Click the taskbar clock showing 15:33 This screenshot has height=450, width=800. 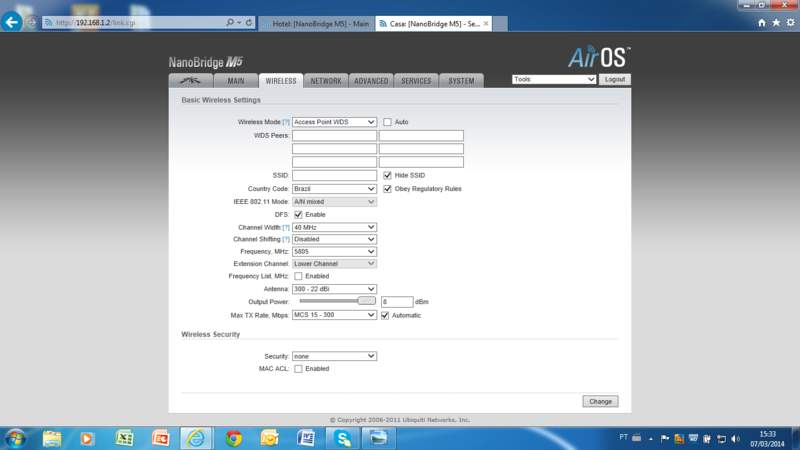pos(767,439)
